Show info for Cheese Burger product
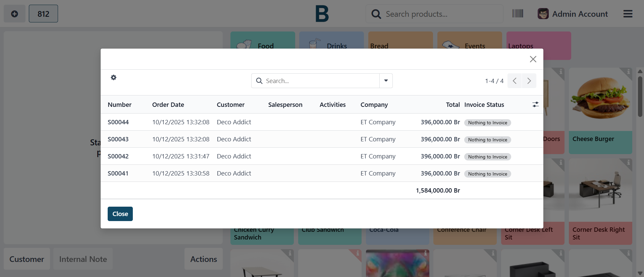644x277 pixels. (628, 72)
